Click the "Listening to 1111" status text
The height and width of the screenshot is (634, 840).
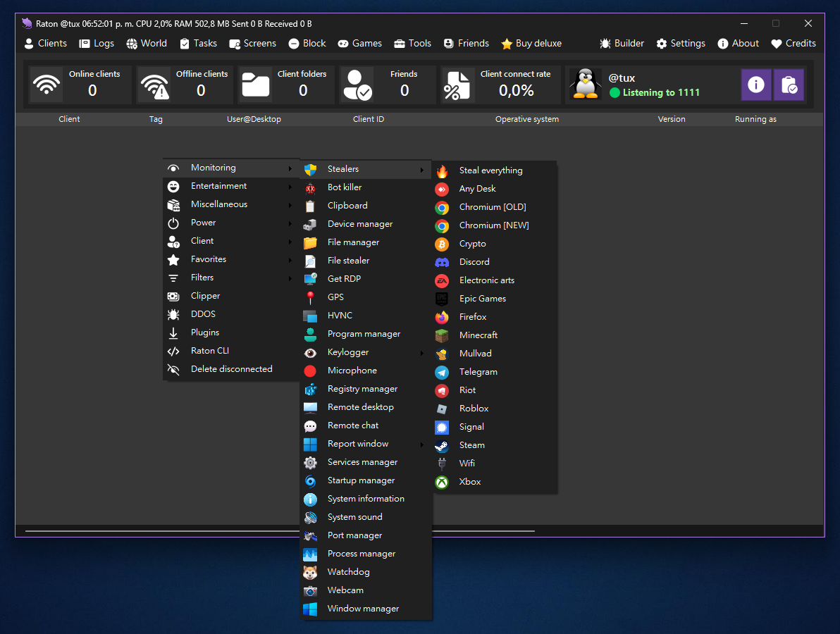point(661,93)
